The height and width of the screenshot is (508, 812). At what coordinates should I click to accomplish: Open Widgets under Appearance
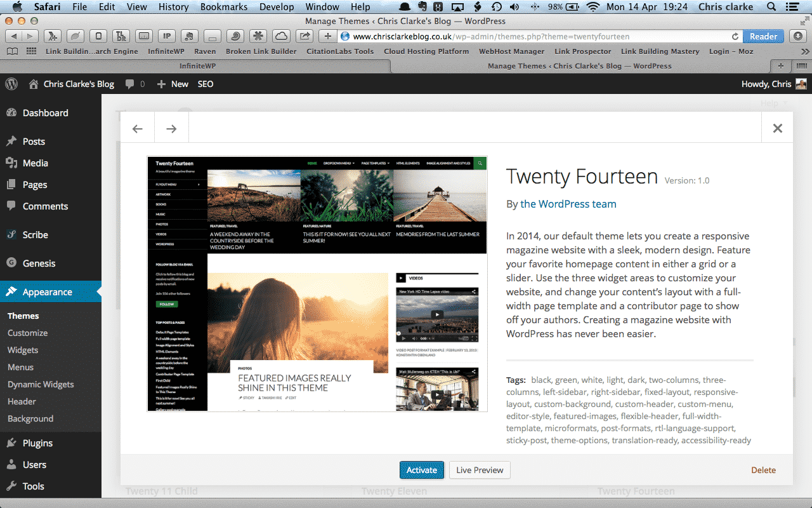click(23, 350)
